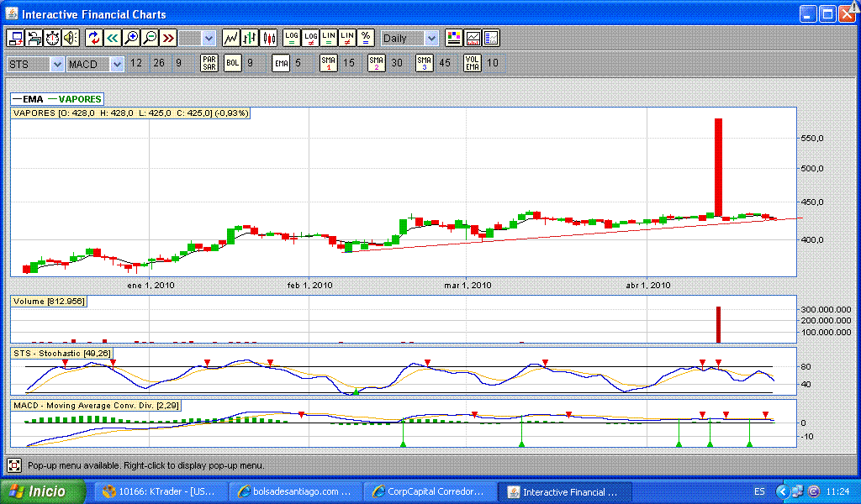Open the Daily period dropdown
This screenshot has height=504, width=861.
409,39
